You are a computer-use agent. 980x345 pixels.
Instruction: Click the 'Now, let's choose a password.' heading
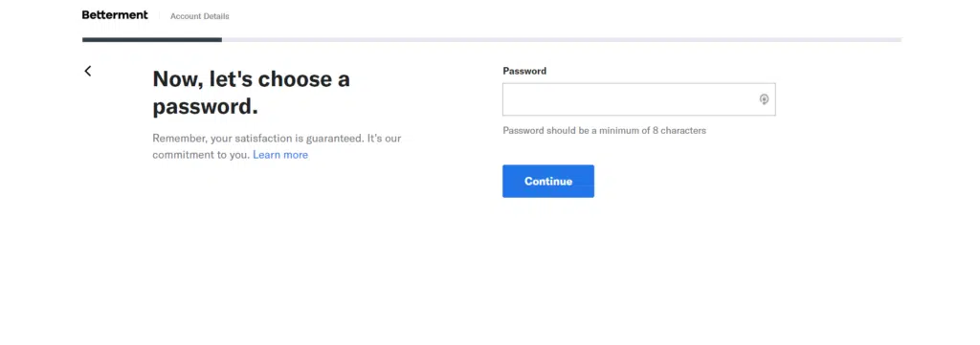click(252, 93)
